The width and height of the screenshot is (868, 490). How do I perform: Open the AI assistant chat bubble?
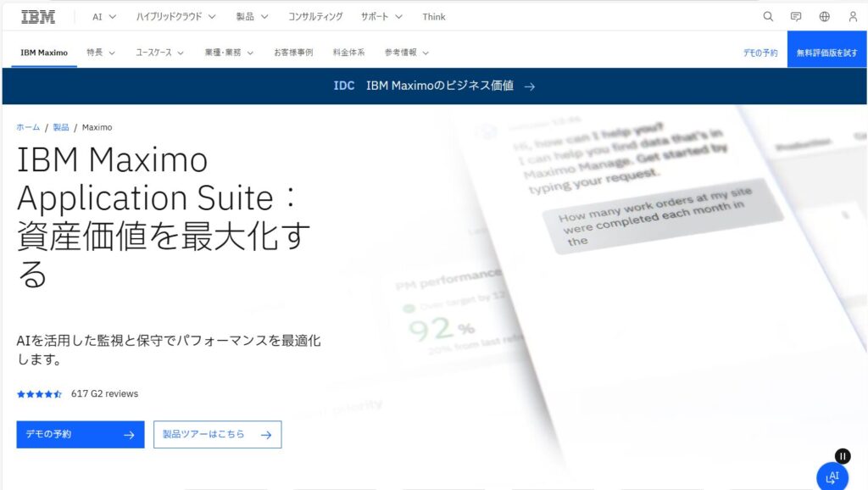tap(832, 476)
